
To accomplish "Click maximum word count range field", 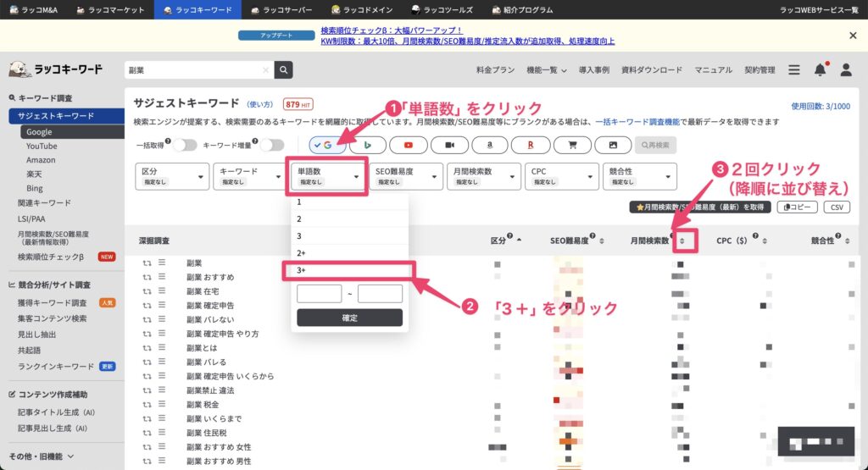I will [x=380, y=294].
